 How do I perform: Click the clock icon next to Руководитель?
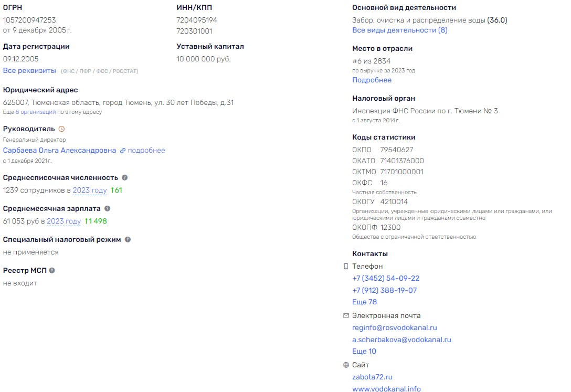tap(61, 129)
